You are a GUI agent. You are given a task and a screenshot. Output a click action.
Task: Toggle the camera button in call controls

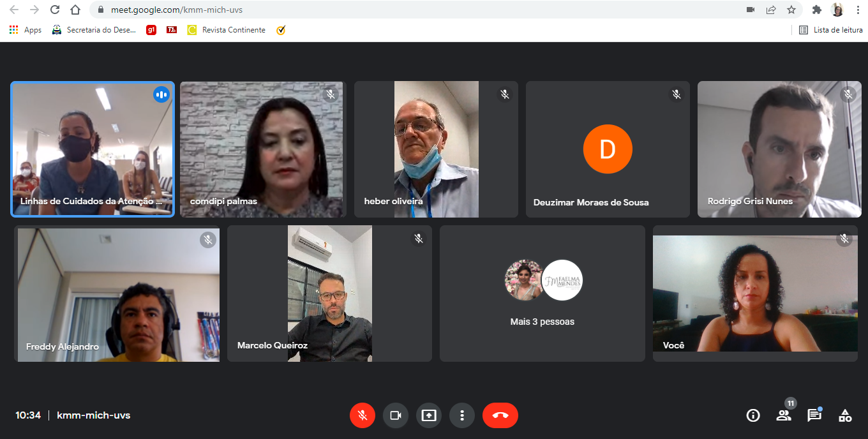click(x=395, y=415)
